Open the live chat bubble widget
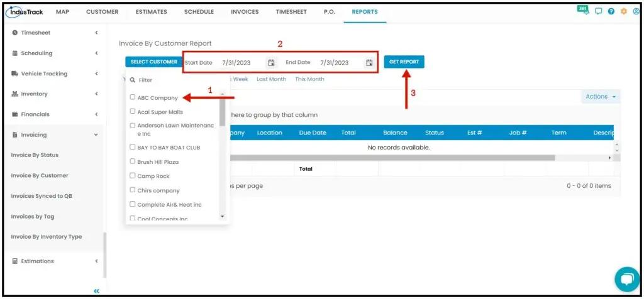644x299 pixels. pos(627,280)
